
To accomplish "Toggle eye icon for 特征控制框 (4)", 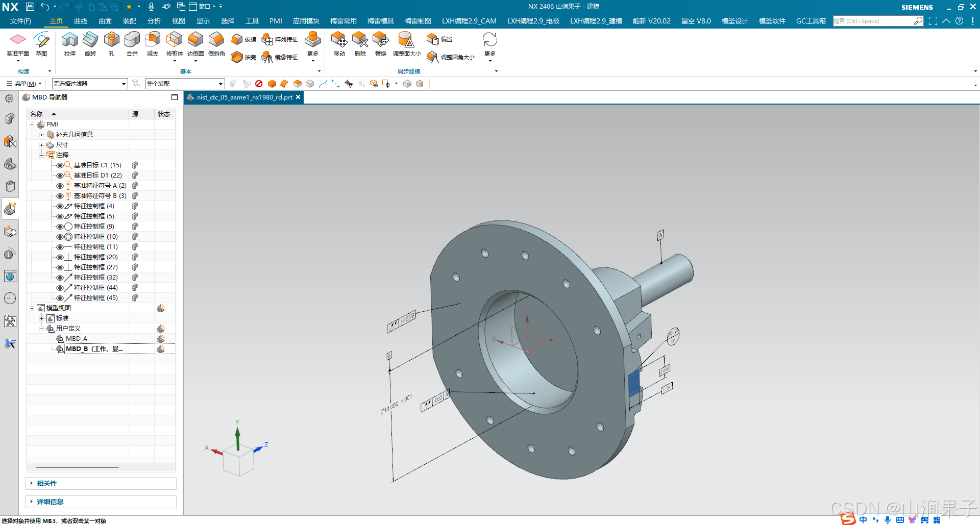I will point(60,206).
